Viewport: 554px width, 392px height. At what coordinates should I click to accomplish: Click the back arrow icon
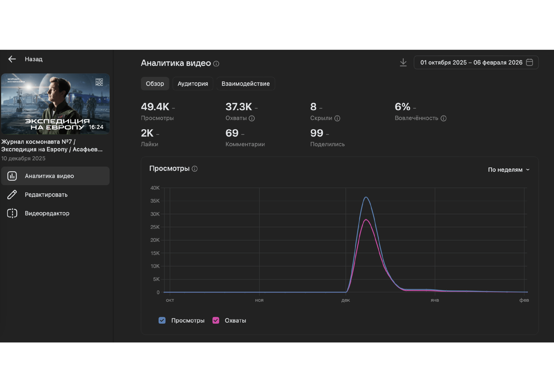[12, 59]
